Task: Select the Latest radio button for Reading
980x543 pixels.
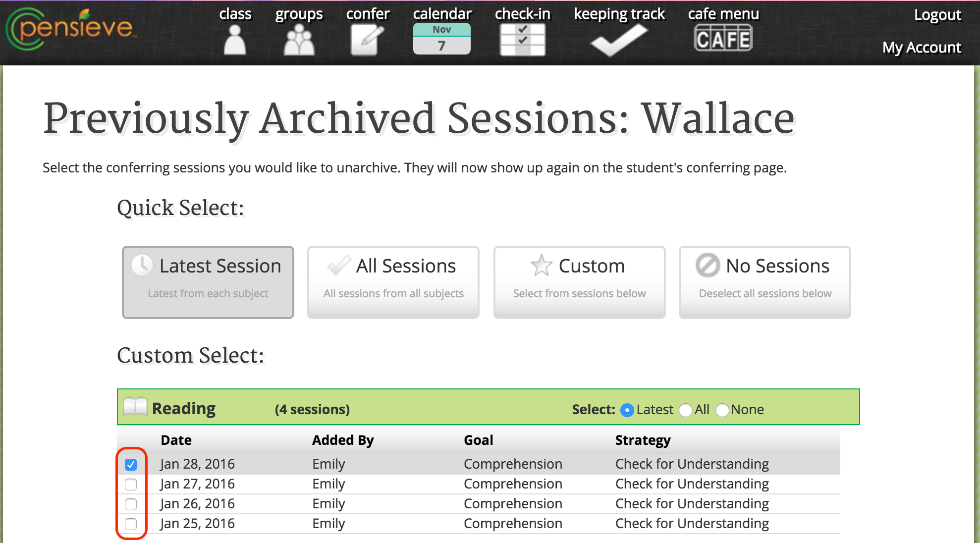Action: pyautogui.click(x=627, y=410)
